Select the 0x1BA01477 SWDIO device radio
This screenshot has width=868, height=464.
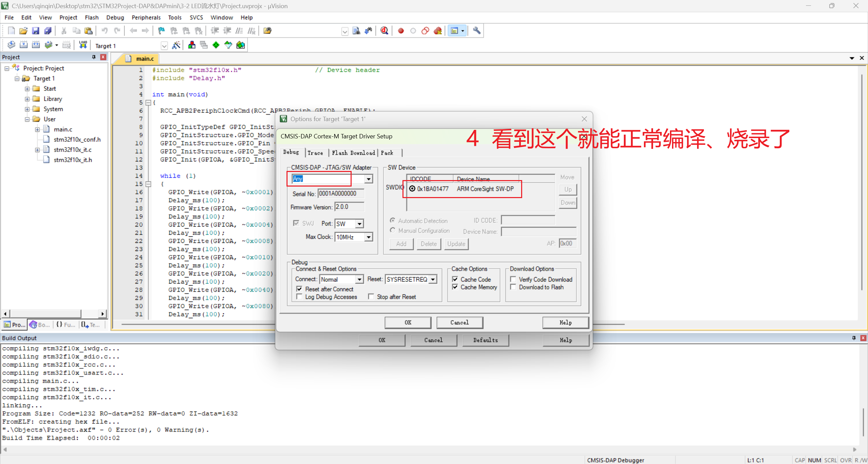click(412, 189)
